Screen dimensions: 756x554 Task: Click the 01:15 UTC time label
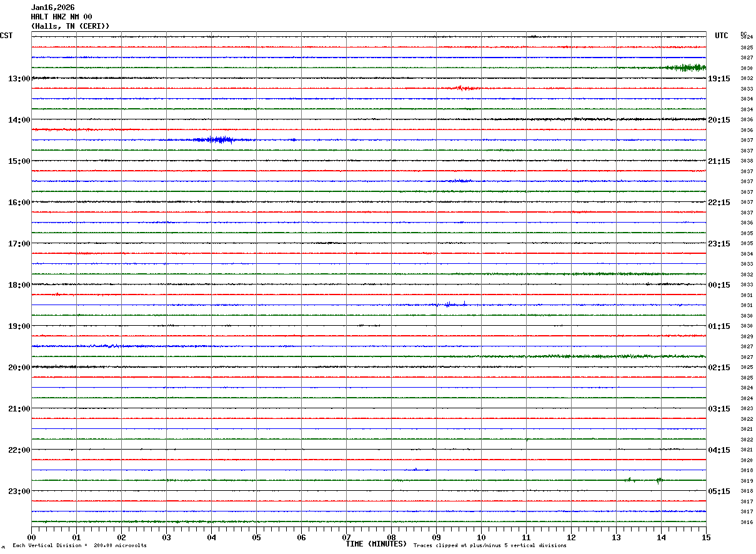(719, 326)
